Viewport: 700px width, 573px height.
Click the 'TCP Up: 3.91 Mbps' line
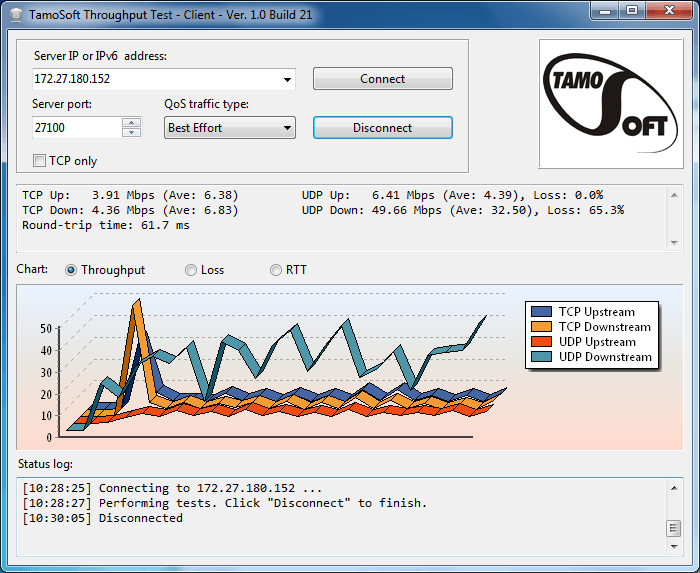[130, 195]
